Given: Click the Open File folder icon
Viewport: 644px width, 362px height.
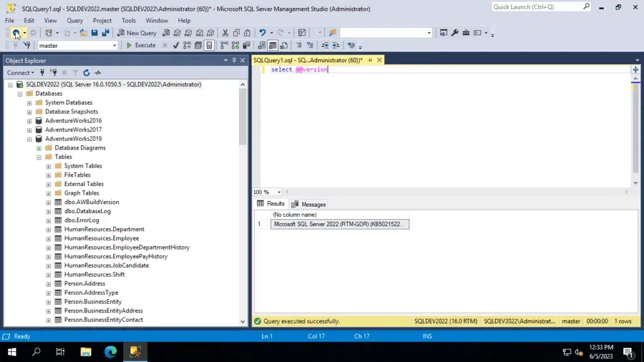Looking at the screenshot, I should [83, 33].
